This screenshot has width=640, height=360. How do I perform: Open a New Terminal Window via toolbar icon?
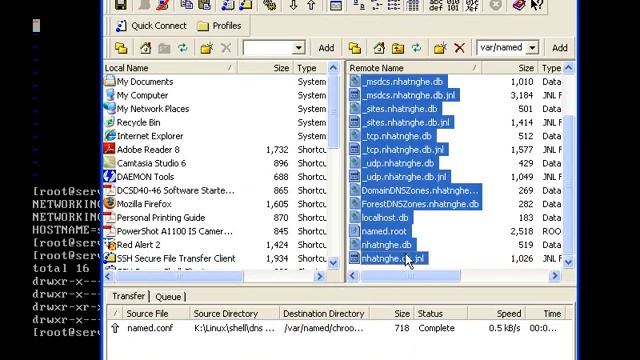[x=227, y=5]
